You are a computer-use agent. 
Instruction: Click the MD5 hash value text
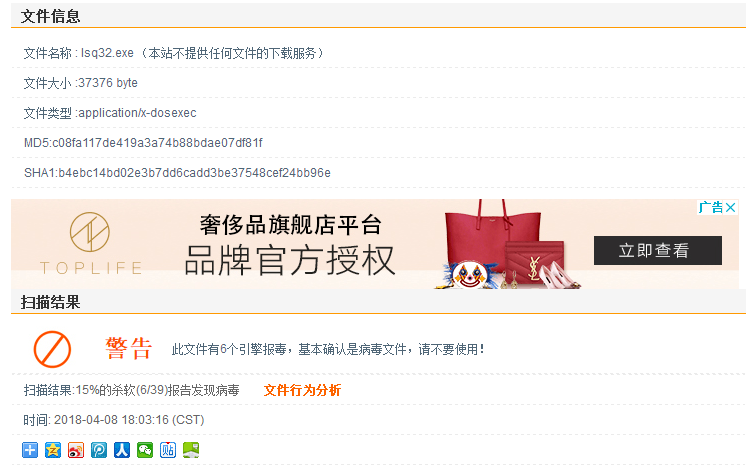(157, 143)
